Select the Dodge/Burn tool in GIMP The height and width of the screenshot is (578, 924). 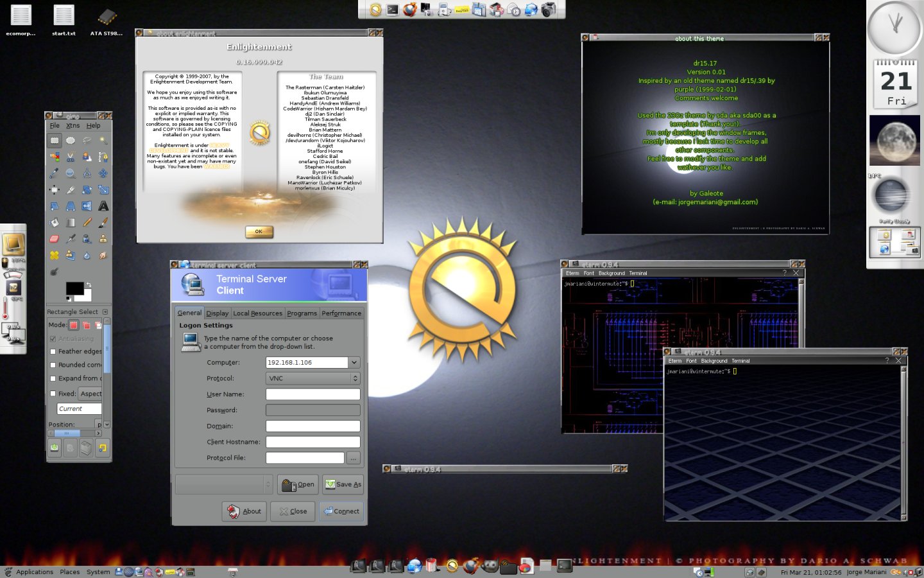[x=55, y=271]
